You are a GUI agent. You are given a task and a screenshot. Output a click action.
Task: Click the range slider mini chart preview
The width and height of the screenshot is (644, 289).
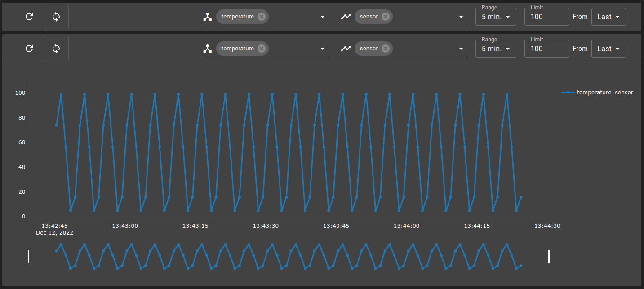tap(289, 257)
